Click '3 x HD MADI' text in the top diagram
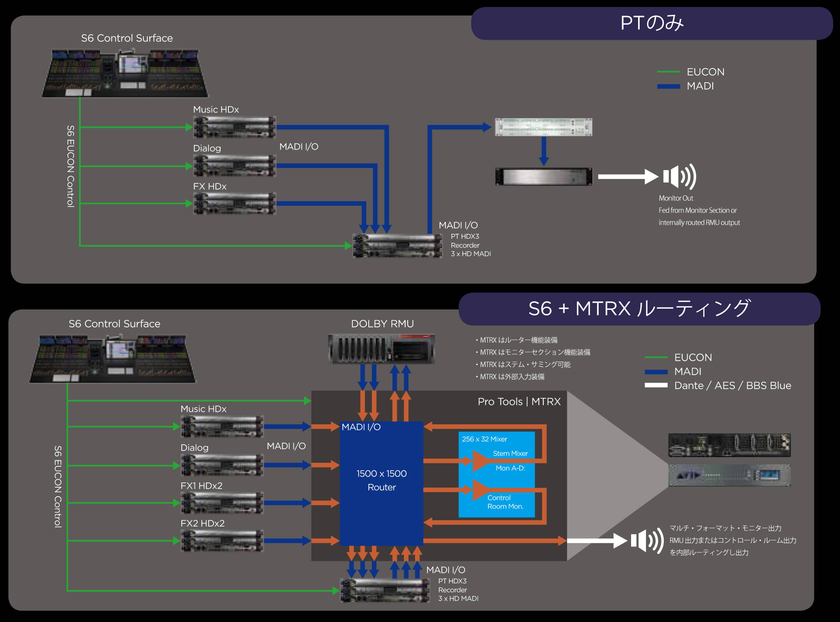This screenshot has width=840, height=622. [471, 254]
